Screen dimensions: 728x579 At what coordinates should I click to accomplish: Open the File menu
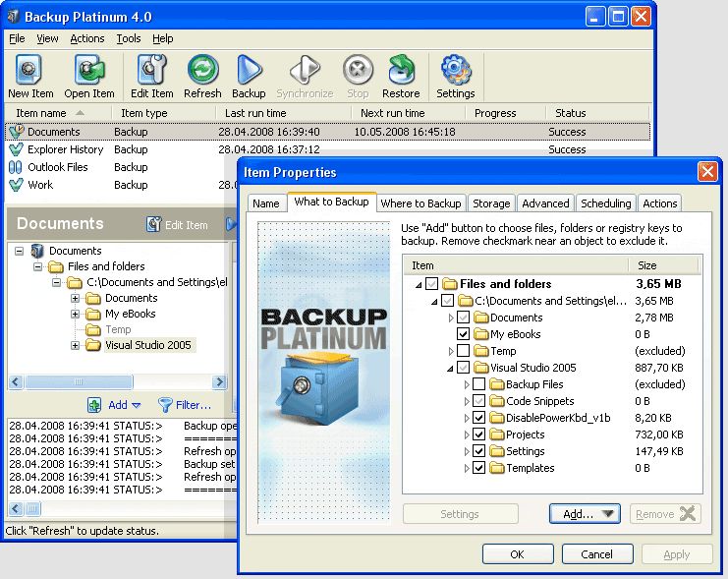point(17,38)
